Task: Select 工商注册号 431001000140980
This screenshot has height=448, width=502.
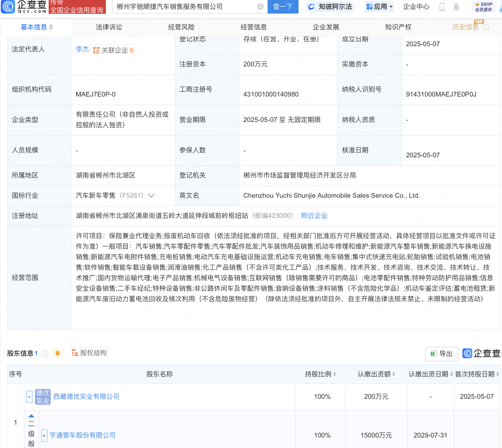Action: tap(271, 94)
